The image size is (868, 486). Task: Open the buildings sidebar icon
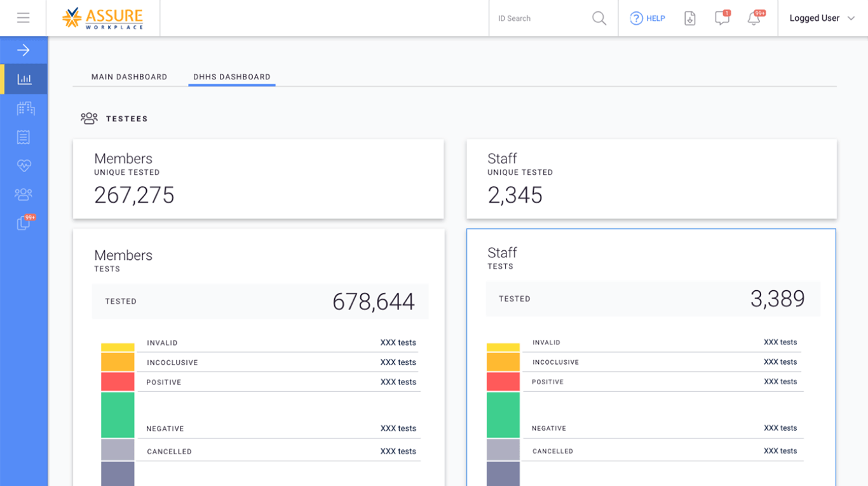point(25,109)
